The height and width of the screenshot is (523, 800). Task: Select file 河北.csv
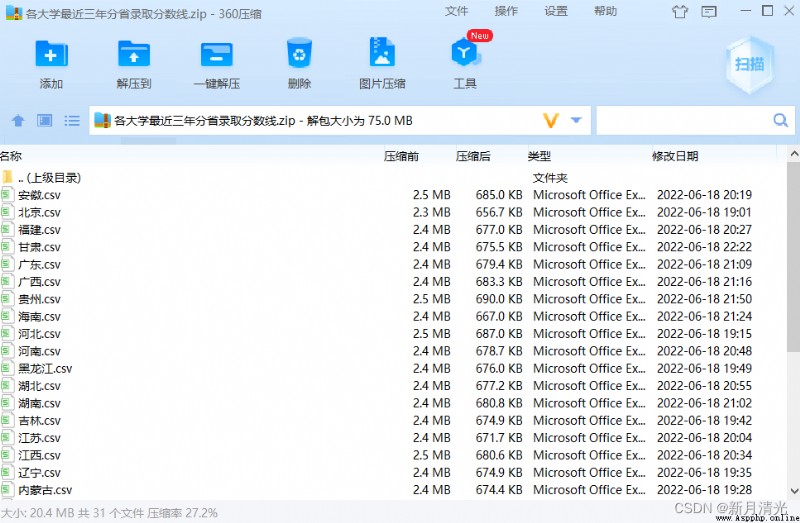coord(393,334)
